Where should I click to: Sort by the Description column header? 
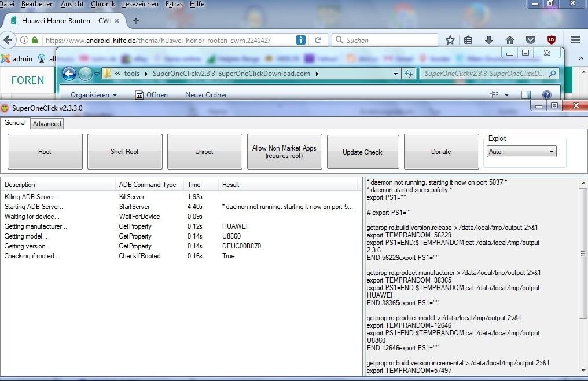click(x=58, y=185)
